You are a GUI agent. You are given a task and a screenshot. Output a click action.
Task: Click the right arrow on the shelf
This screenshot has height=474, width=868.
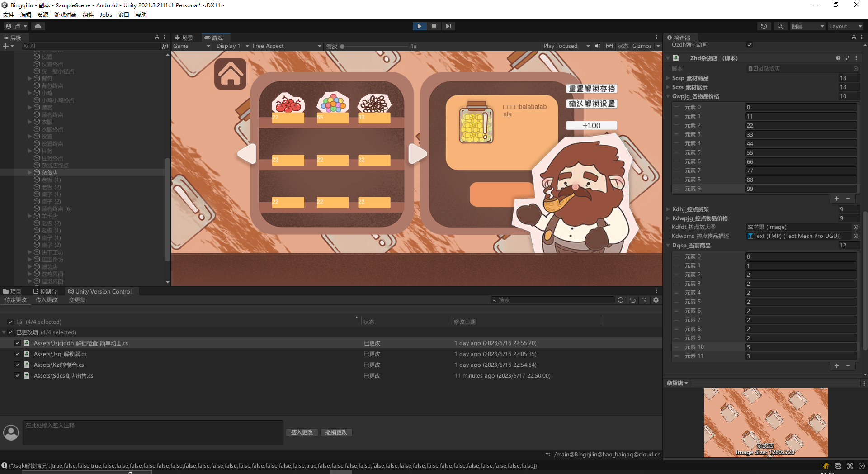pos(418,154)
